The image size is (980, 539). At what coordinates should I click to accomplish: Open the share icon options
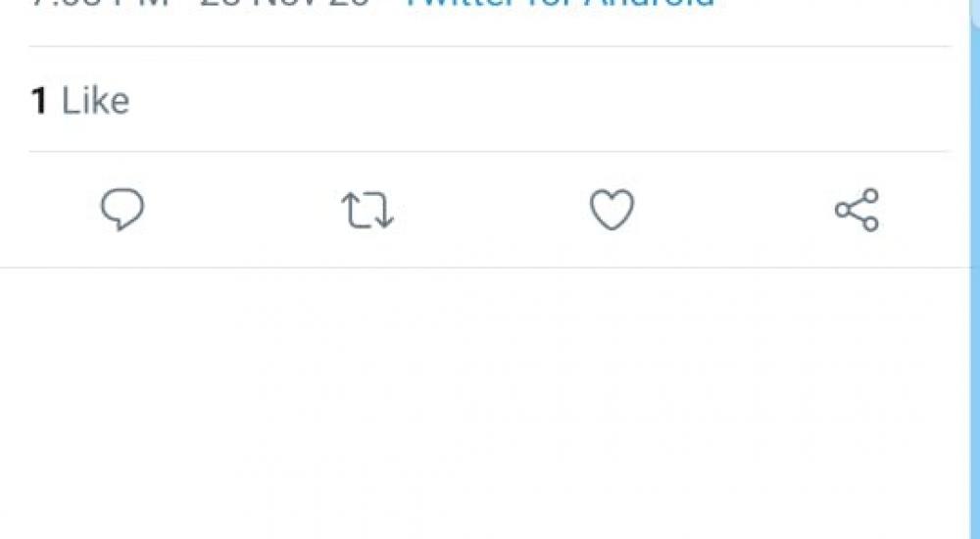pos(857,210)
